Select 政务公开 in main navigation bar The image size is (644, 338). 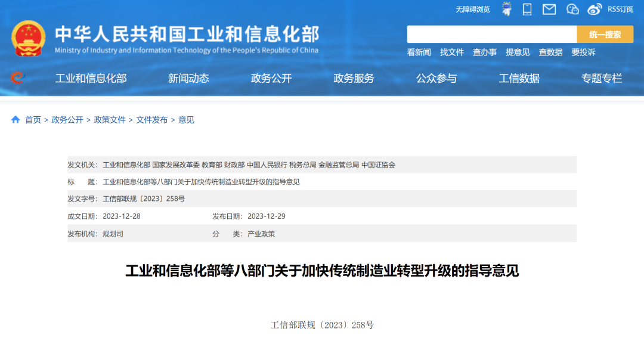point(271,78)
